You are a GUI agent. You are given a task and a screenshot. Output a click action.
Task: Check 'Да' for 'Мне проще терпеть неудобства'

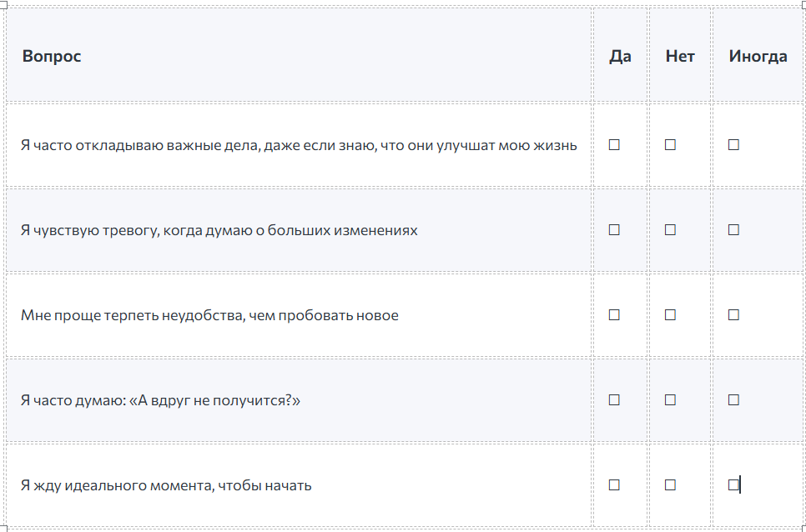coord(614,315)
